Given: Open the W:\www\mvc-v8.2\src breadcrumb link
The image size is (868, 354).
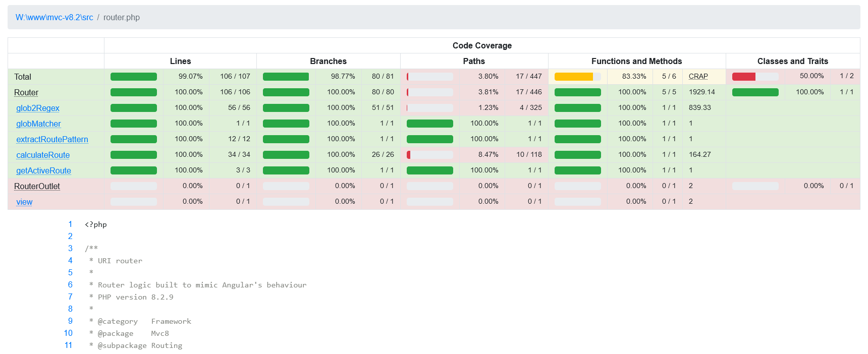Looking at the screenshot, I should (54, 17).
